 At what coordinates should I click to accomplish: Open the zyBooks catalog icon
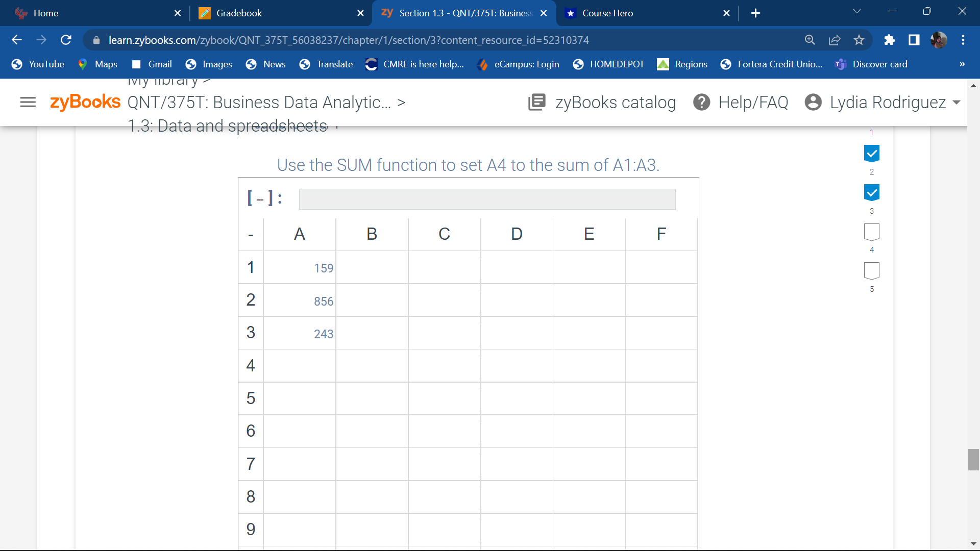click(537, 103)
